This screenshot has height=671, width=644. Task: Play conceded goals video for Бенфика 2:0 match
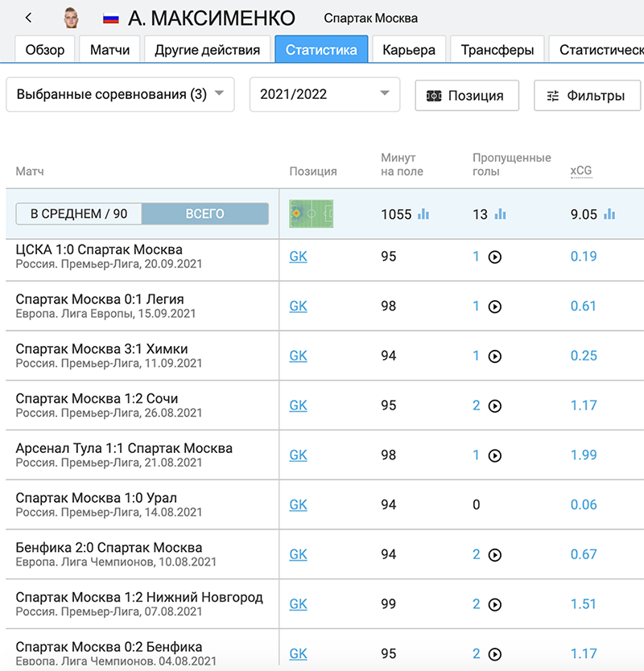(x=495, y=554)
